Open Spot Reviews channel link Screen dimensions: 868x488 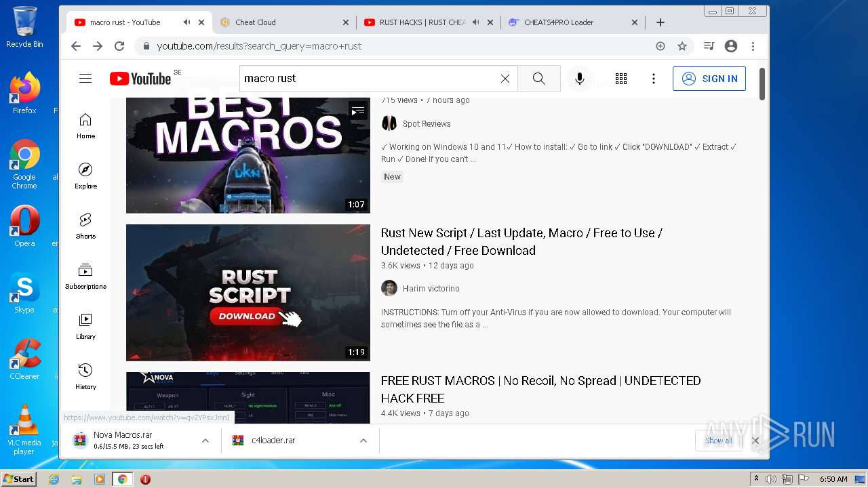point(427,124)
